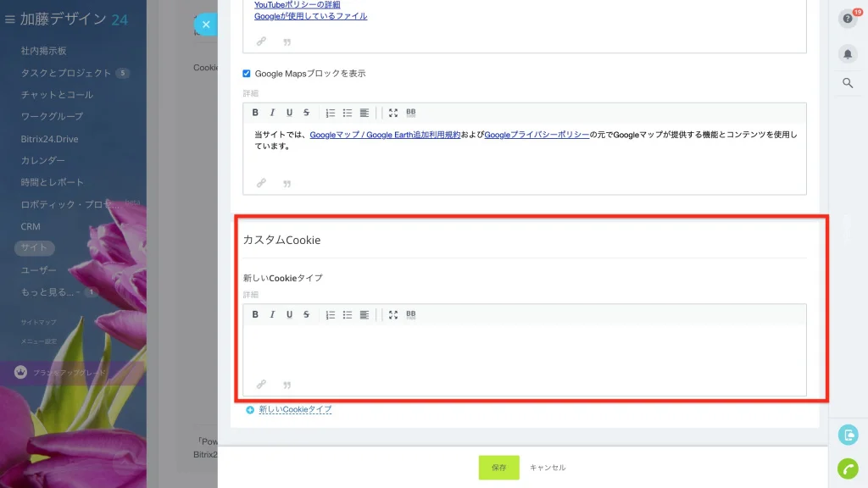Open search in the right sidebar

coord(848,83)
